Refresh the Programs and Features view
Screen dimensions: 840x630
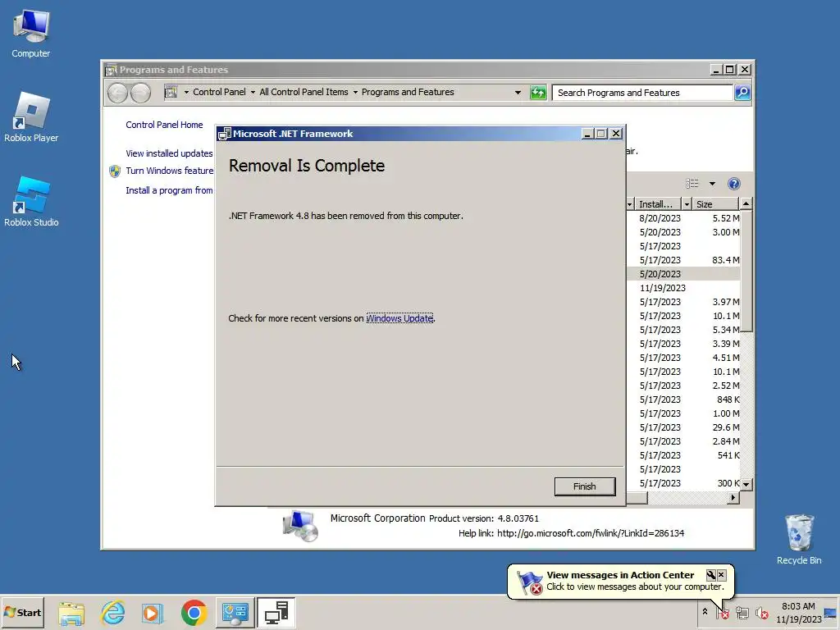click(x=538, y=93)
